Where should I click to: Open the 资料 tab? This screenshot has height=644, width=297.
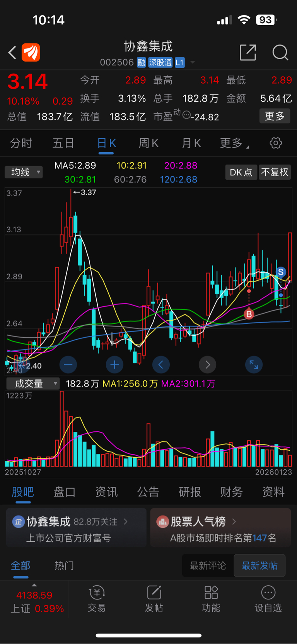(273, 492)
